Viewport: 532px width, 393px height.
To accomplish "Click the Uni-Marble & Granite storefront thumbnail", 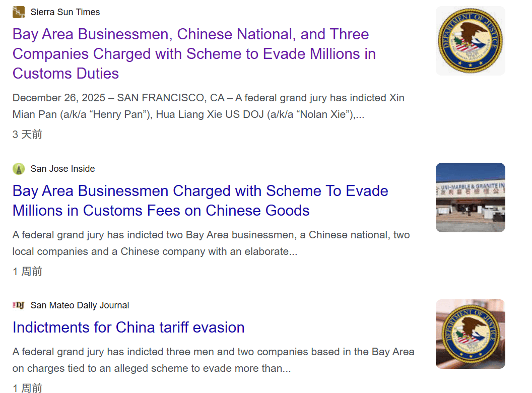I will pos(470,198).
